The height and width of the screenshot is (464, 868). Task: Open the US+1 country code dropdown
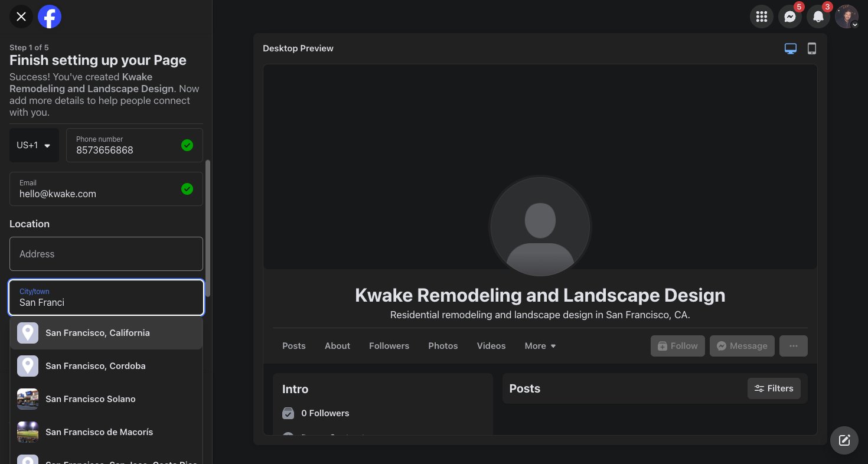tap(34, 145)
